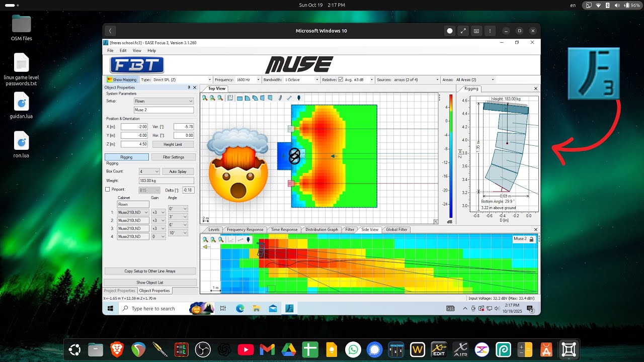644x362 pixels.
Task: Open cabinet 1 Muse210LND dropdown
Action: tap(133, 213)
